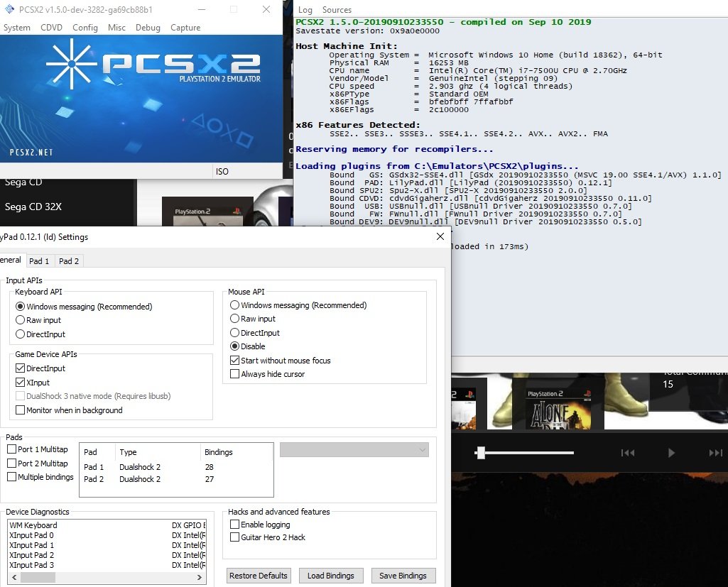Open the Debug menu in PCSX2
Image resolution: width=728 pixels, height=587 pixels.
coord(148,28)
